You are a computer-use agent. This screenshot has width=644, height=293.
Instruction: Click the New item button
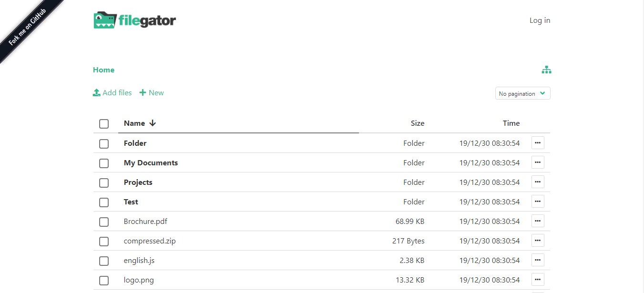152,92
